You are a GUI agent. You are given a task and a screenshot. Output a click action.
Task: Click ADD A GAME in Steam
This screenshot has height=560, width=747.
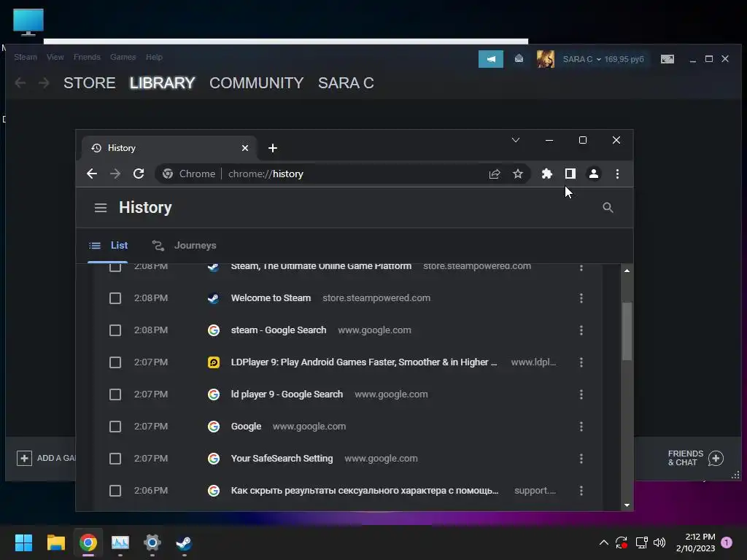click(46, 458)
